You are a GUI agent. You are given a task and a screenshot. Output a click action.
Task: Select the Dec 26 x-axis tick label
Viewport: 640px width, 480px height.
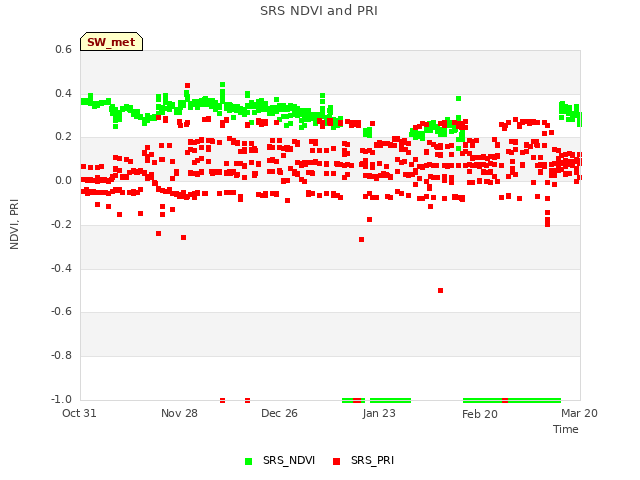pos(279,413)
